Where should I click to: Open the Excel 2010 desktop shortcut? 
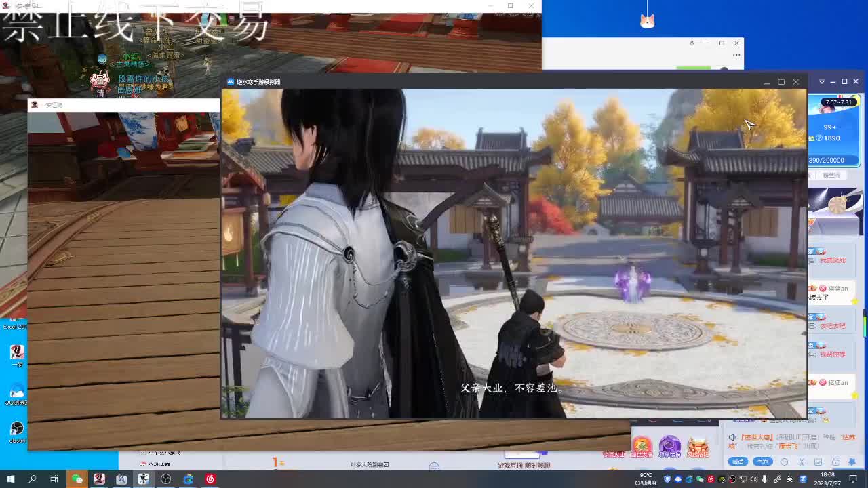(15, 321)
